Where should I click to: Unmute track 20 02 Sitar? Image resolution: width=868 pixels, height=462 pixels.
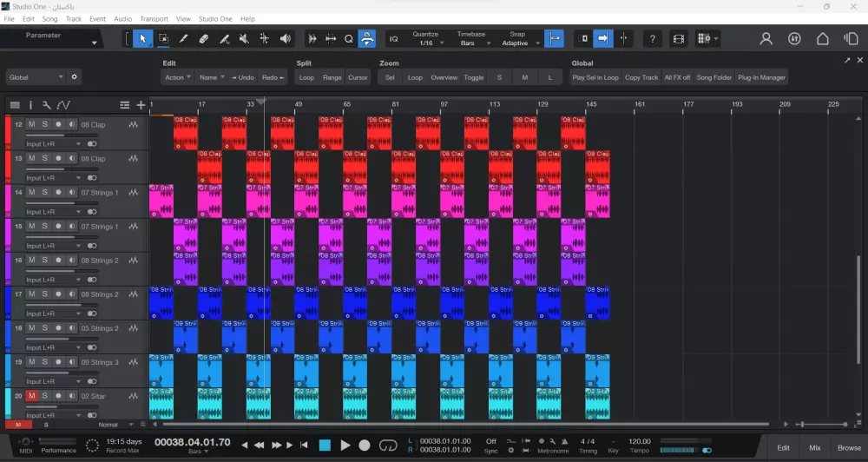click(31, 396)
